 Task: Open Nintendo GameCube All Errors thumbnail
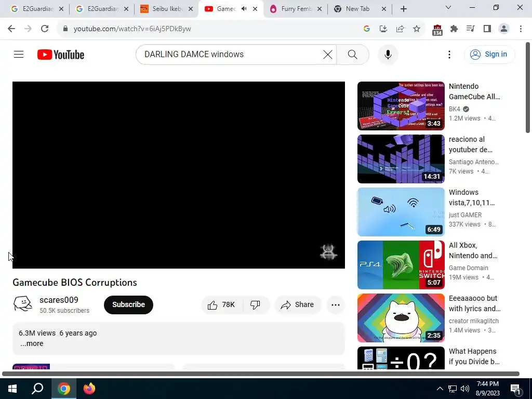(x=401, y=106)
